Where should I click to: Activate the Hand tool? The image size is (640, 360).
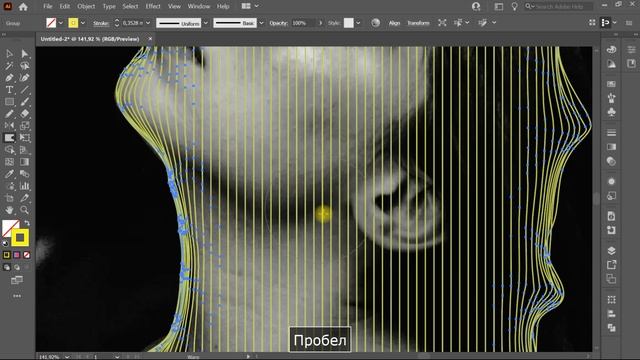(x=9, y=210)
